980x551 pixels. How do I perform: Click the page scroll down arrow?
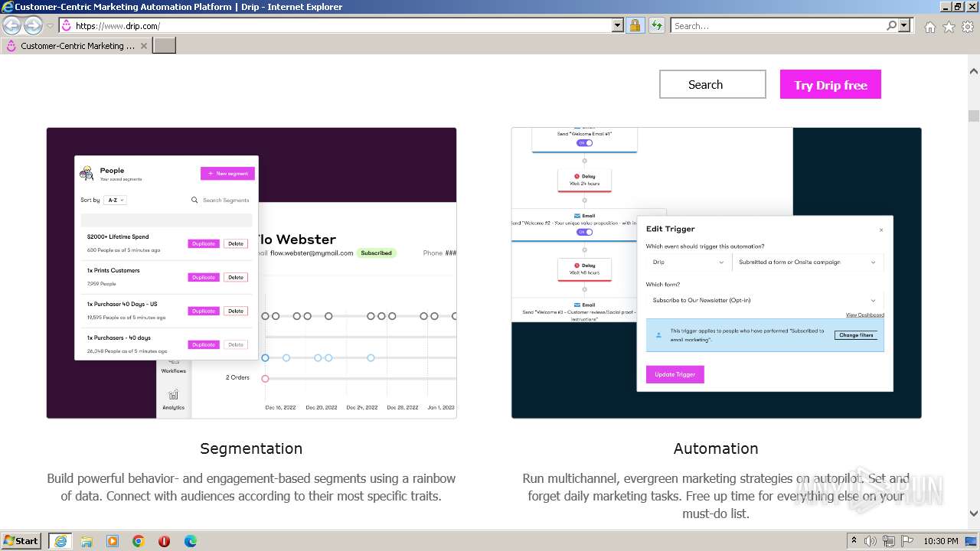pos(974,514)
